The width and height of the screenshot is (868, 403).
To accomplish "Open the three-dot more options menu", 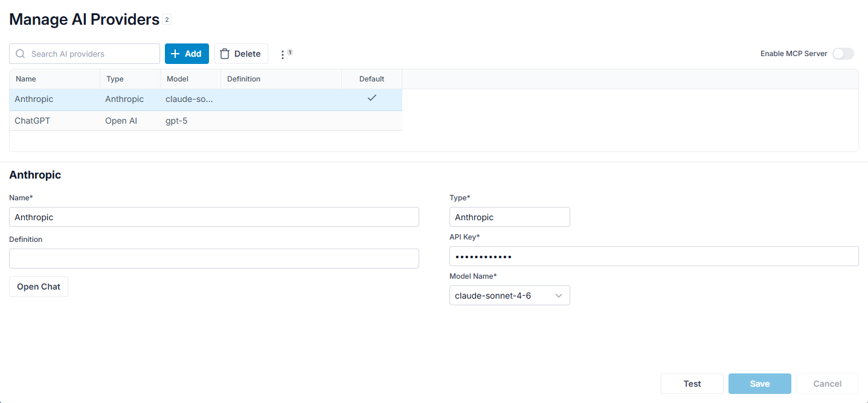I will click(x=283, y=54).
